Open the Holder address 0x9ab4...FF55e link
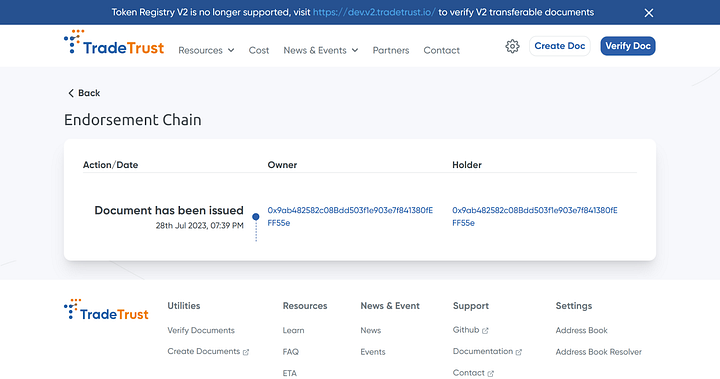The height and width of the screenshot is (379, 720). click(x=534, y=216)
